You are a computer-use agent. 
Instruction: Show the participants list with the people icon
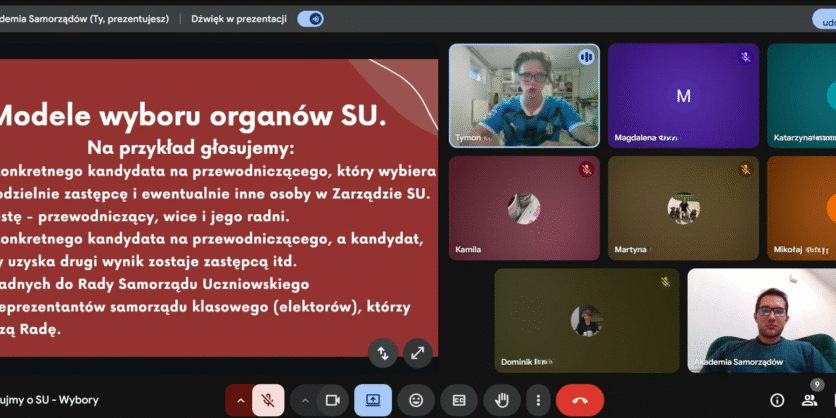pos(810,400)
